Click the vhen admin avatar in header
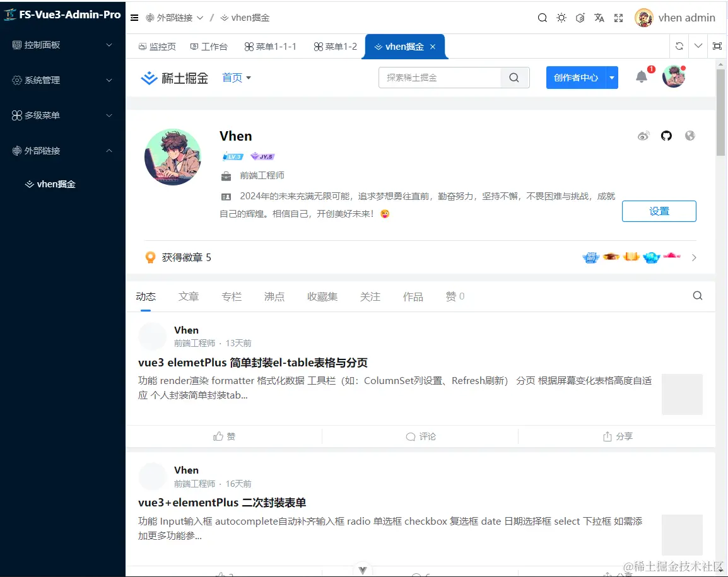Viewport: 728px width, 577px height. click(x=643, y=18)
